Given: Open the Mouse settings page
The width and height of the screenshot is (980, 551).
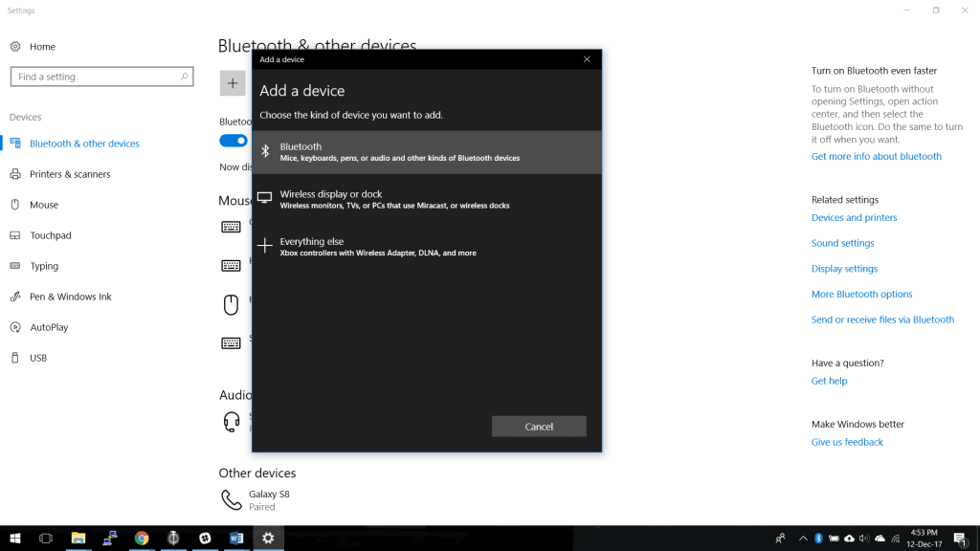Looking at the screenshot, I should point(44,205).
